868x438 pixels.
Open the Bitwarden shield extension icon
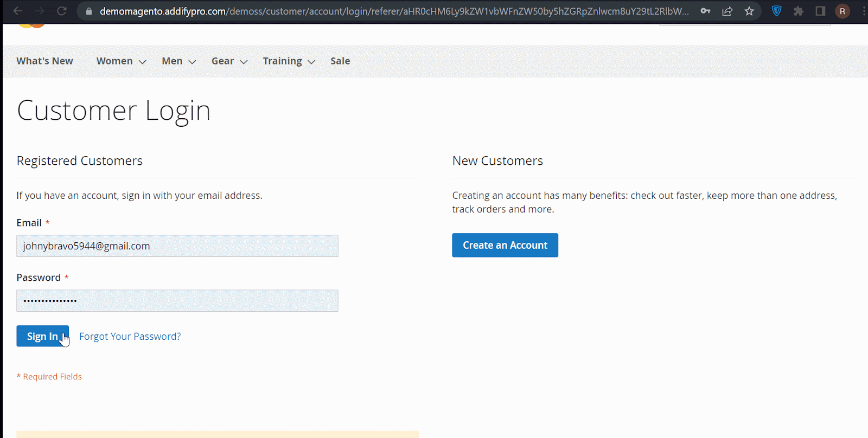click(x=777, y=11)
